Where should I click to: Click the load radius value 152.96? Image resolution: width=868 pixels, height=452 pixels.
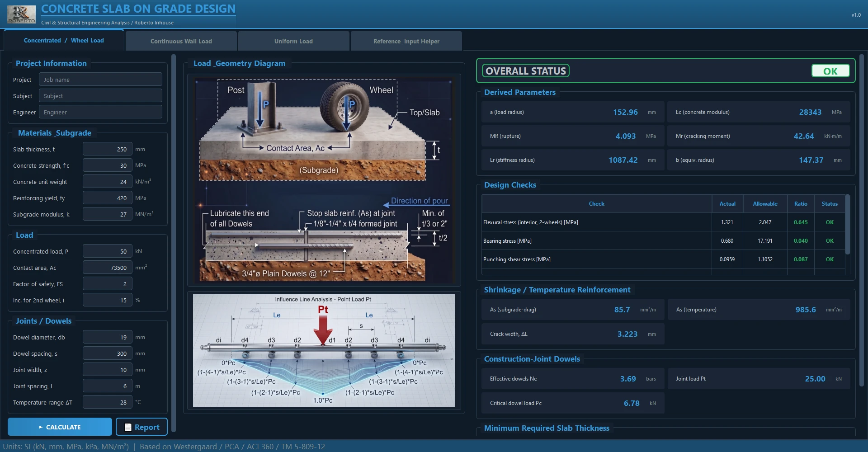pos(625,112)
